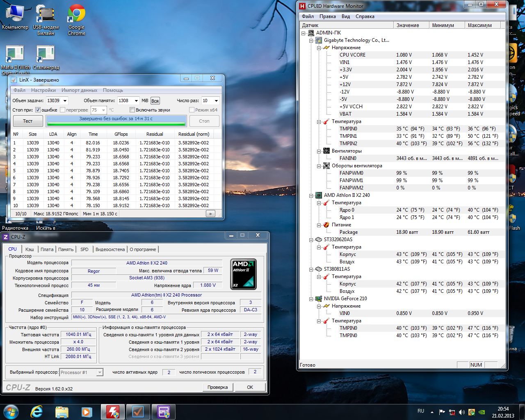Open Internet Explorer from the taskbar
The image size is (525, 420).
[x=37, y=411]
